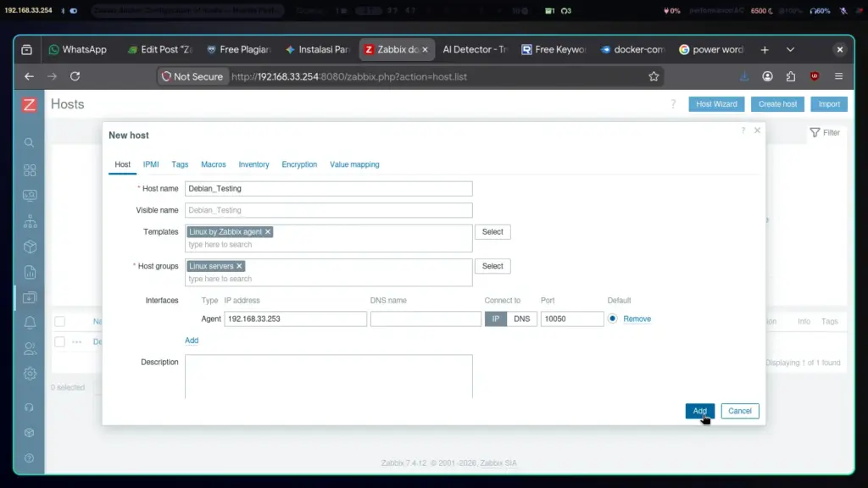Open Data collection icon in sidebar
868x488 pixels.
pos(30,297)
